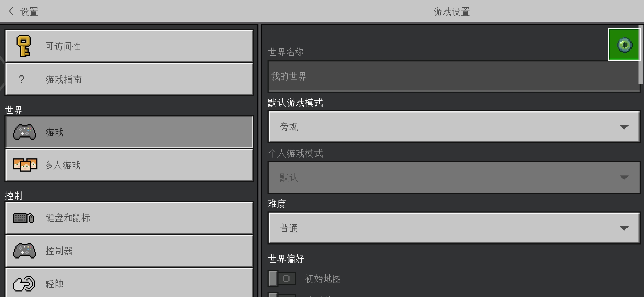Click the 默认游戏模式 label

click(295, 103)
